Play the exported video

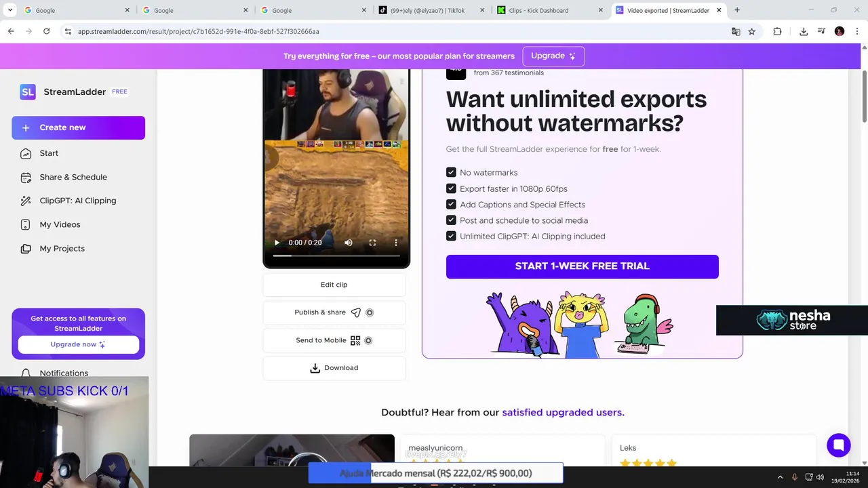coord(277,243)
